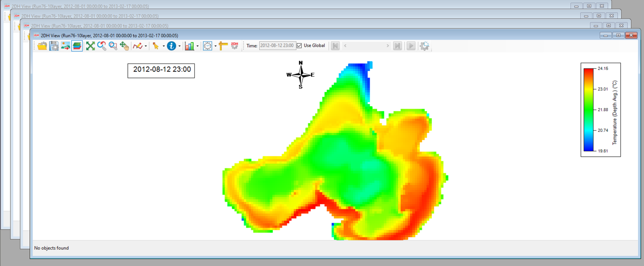Click the Time input field
This screenshot has height=266, width=644.
coord(277,46)
